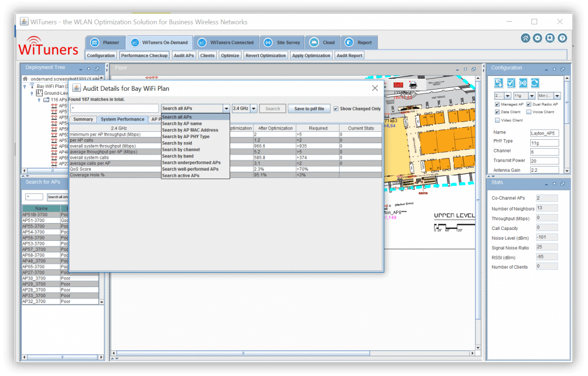
Task: Click the Name field in Configuration
Action: click(545, 133)
